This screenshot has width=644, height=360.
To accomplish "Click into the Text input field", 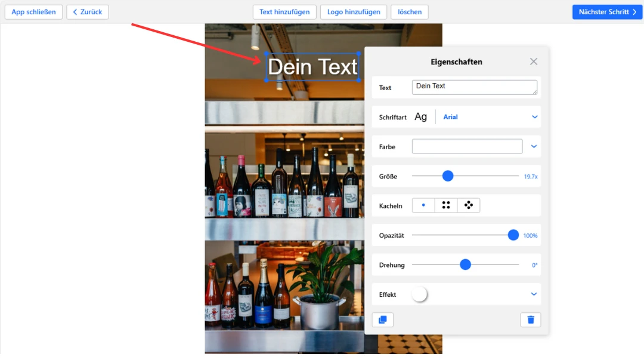I will click(474, 87).
